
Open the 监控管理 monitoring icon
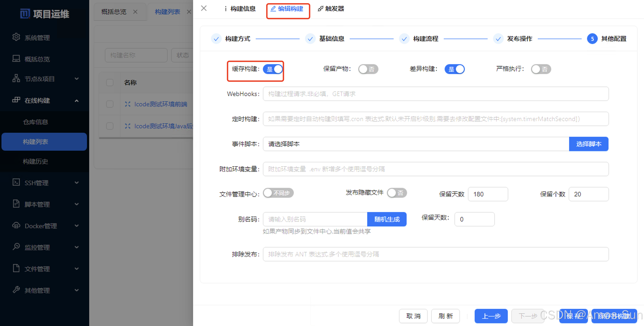click(16, 247)
